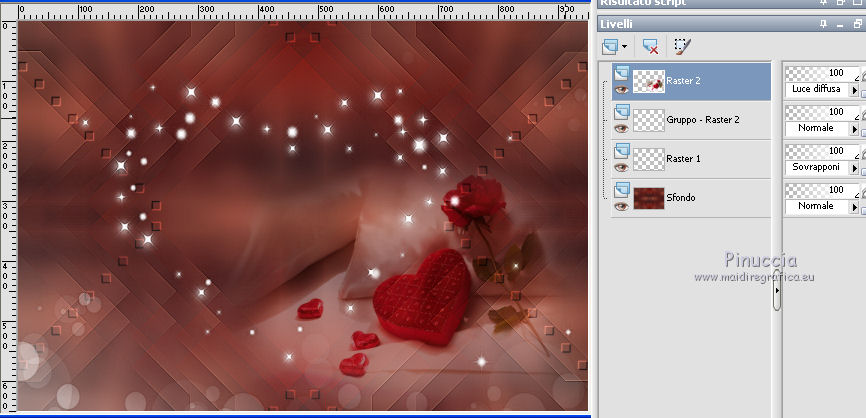
Task: Click the opacity slider of the Sfondo layer
Action: pos(822,189)
